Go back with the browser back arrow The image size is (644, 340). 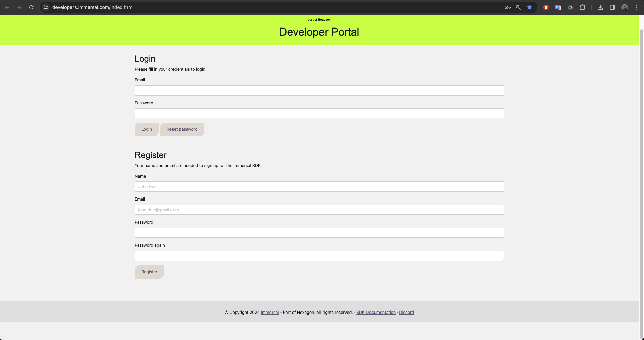tap(7, 7)
